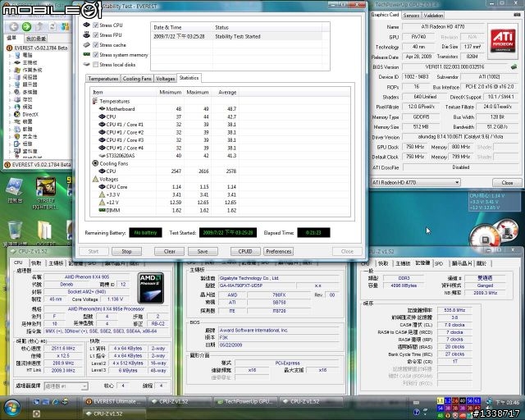The width and height of the screenshot is (525, 420).
Task: Expand the 顯示器 node arrow in EVEREST tree
Action: tap(10, 84)
